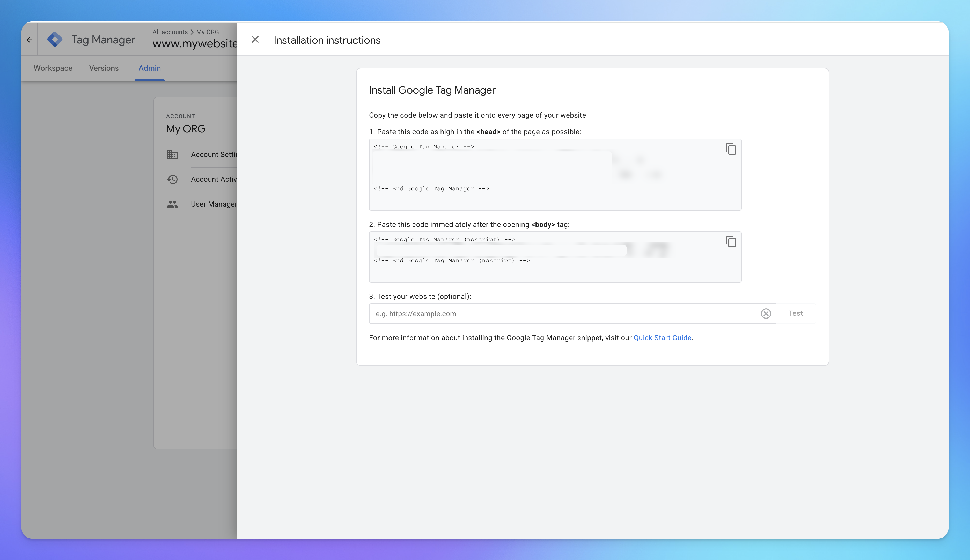Screen dimensions: 970x560
Task: Clear the test URL field with the X icon
Action: 766,313
